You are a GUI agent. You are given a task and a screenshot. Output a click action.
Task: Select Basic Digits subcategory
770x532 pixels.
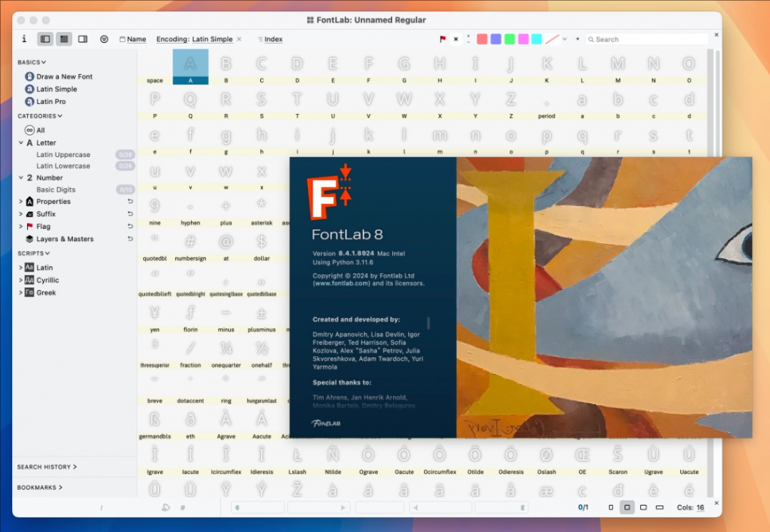(x=56, y=190)
